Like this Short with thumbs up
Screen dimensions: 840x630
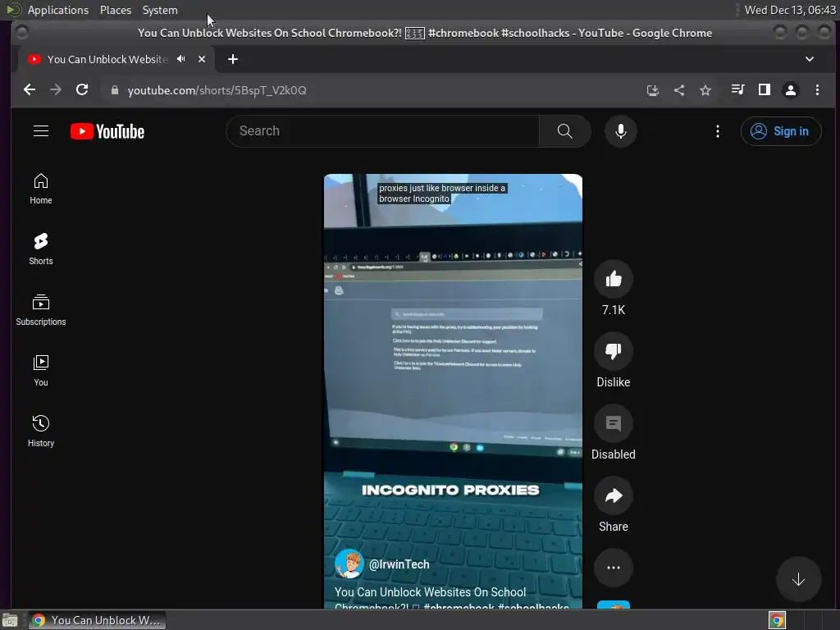614,279
